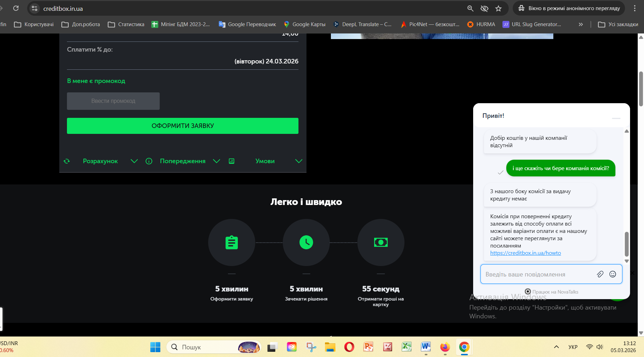Switch the УКР keyboard language indicator
This screenshot has width=644, height=357.
tap(573, 347)
